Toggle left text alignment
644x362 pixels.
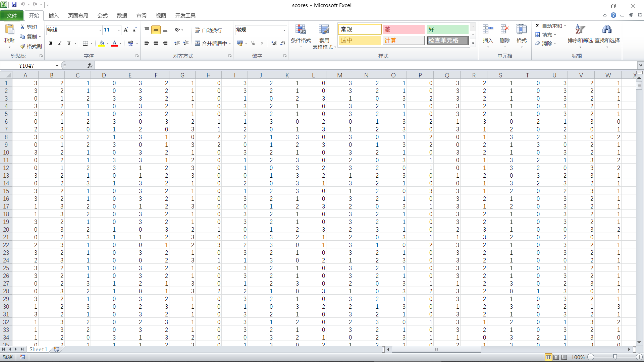pyautogui.click(x=147, y=43)
